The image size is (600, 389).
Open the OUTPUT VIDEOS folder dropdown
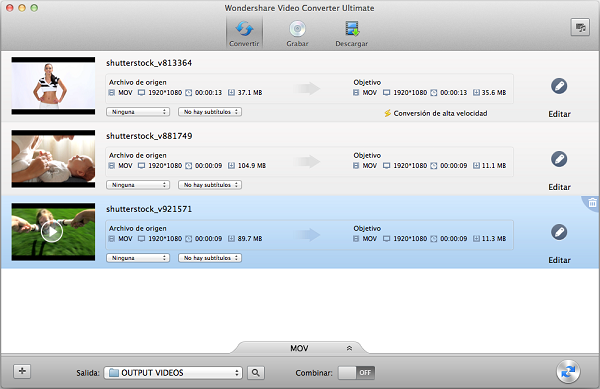(x=173, y=373)
